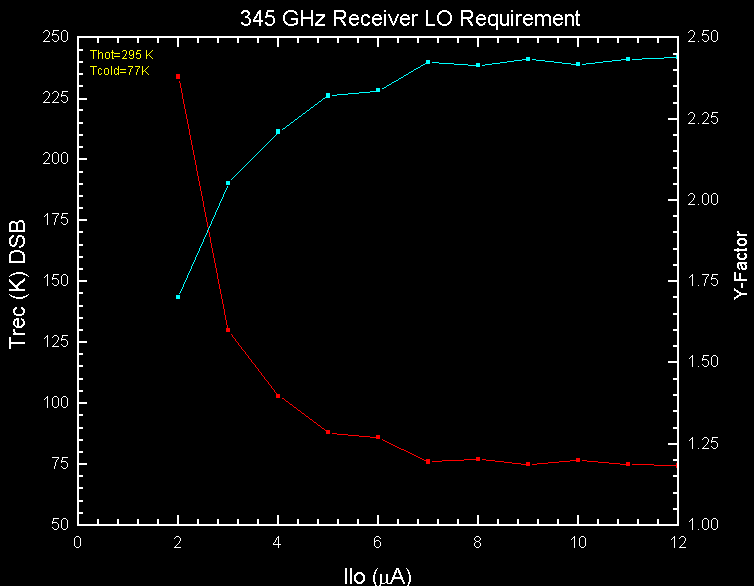The height and width of the screenshot is (586, 754).
Task: Click the cyan data point at Ilo 4
Action: (278, 131)
